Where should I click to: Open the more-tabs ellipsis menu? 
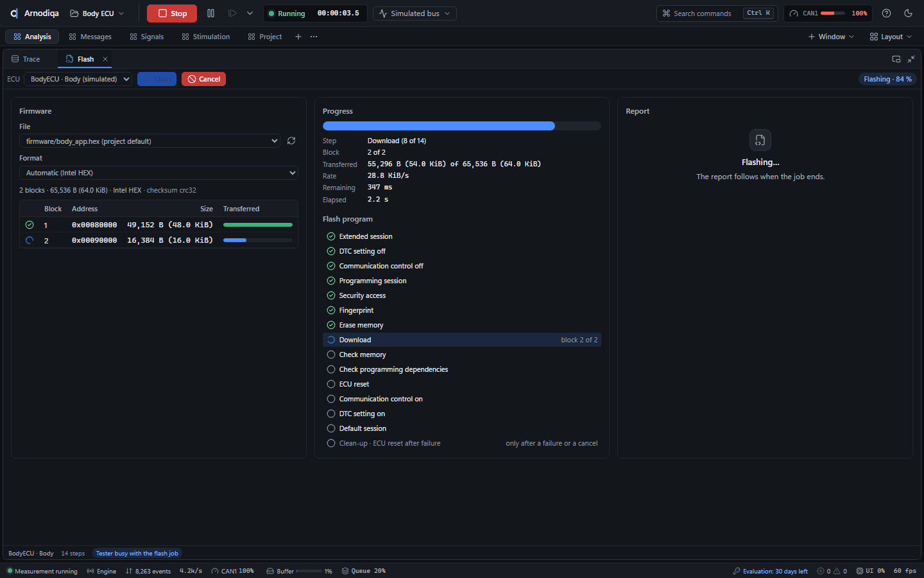pyautogui.click(x=314, y=37)
